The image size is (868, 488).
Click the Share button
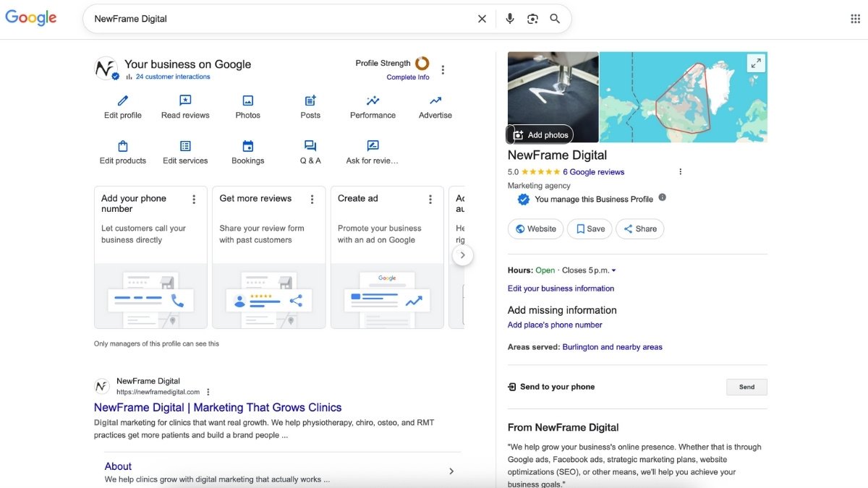pos(639,229)
